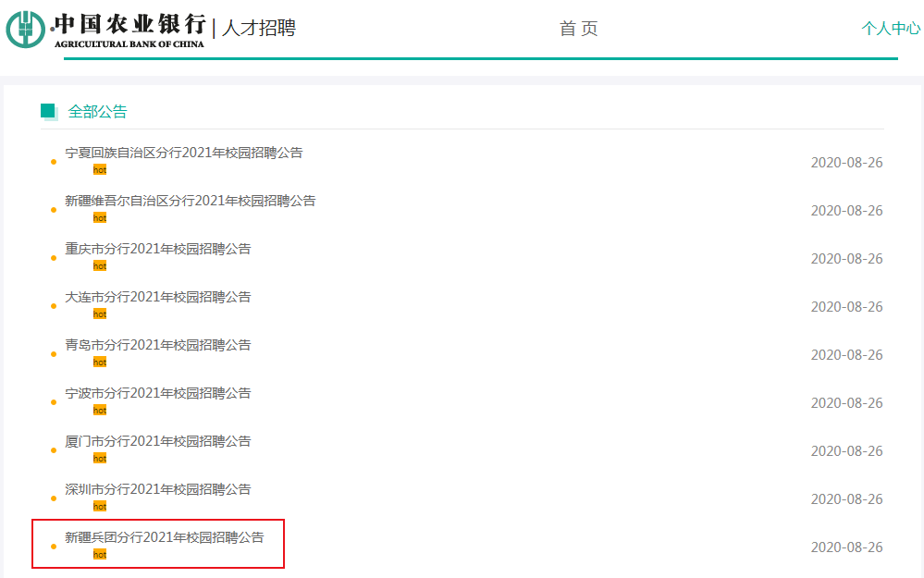Go to the 首页 home tab

[x=579, y=29]
